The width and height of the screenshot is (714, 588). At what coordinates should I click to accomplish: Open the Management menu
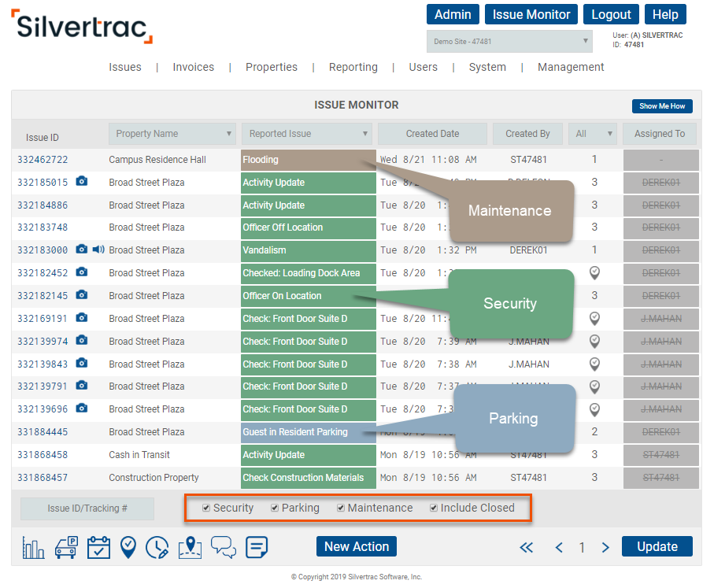pyautogui.click(x=571, y=67)
